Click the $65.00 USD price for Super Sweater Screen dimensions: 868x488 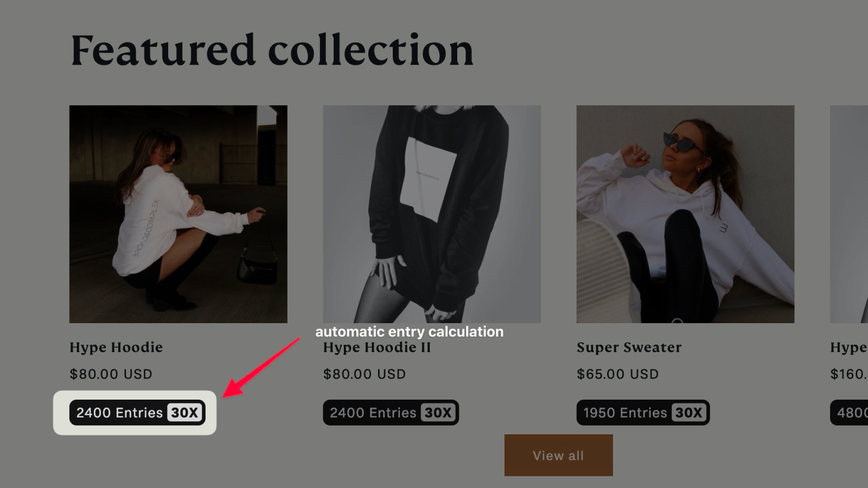[x=617, y=374]
